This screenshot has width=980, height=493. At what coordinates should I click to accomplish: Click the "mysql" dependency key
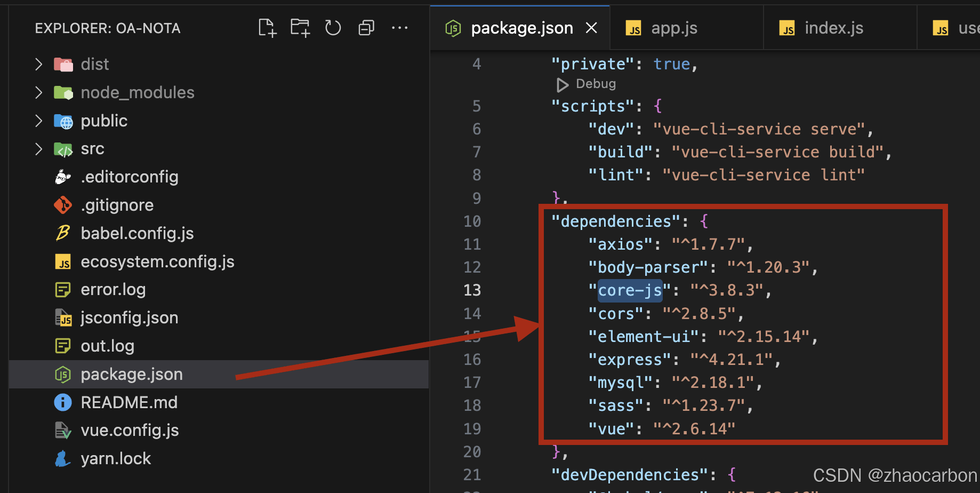(x=620, y=383)
